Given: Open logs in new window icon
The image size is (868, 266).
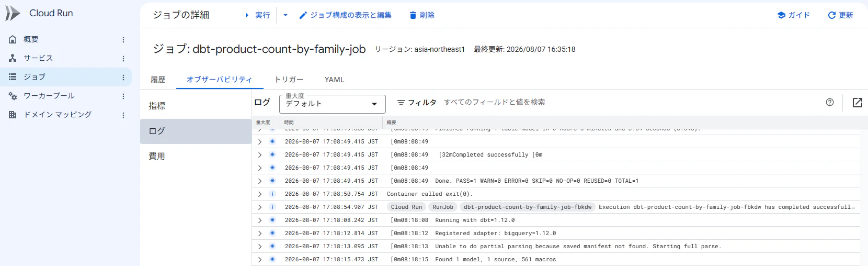Looking at the screenshot, I should [858, 102].
